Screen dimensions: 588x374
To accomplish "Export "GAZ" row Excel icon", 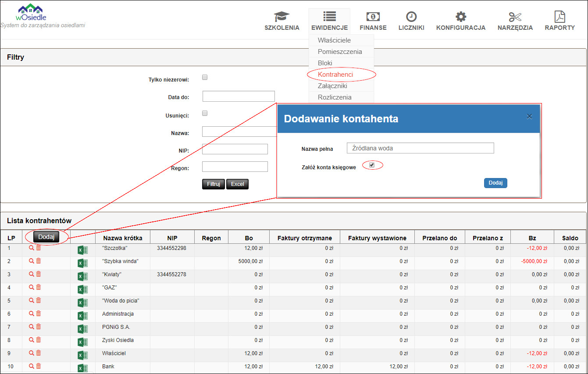I will (82, 290).
